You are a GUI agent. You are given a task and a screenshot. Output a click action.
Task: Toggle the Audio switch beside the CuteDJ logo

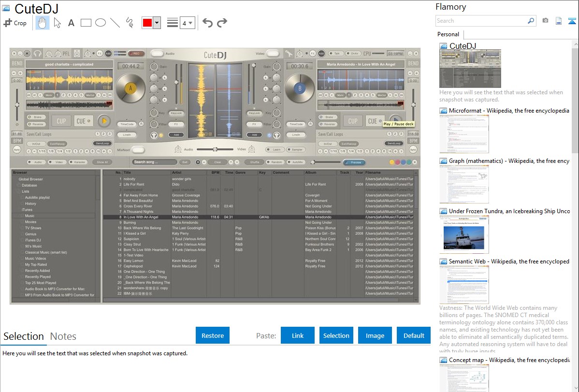pyautogui.click(x=157, y=54)
